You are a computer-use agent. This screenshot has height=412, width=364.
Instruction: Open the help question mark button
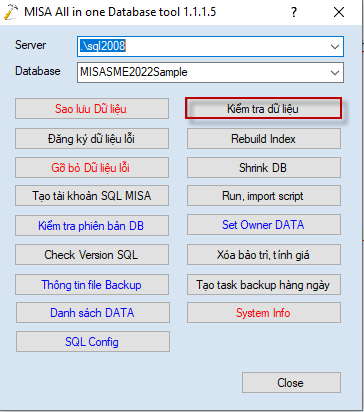pos(294,12)
